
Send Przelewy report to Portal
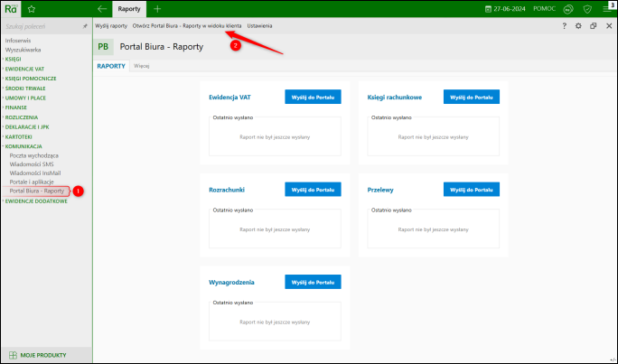click(x=472, y=190)
